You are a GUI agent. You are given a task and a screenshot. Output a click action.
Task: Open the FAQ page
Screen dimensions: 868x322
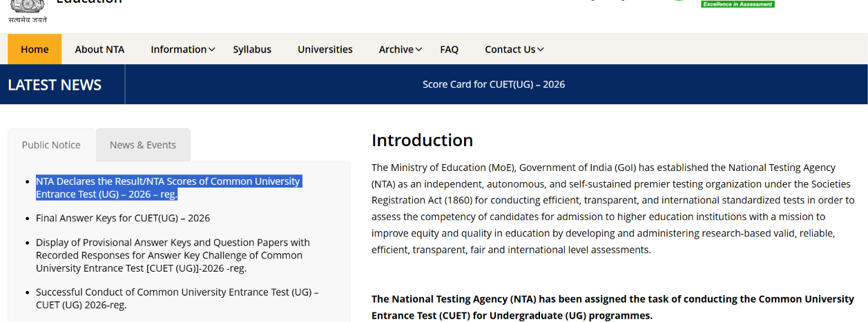coord(450,49)
